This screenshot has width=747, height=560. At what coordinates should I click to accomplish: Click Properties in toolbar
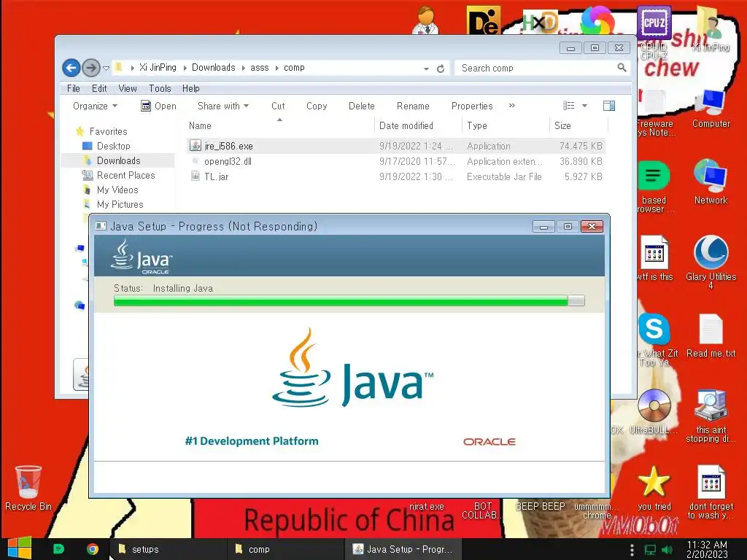pyautogui.click(x=472, y=106)
